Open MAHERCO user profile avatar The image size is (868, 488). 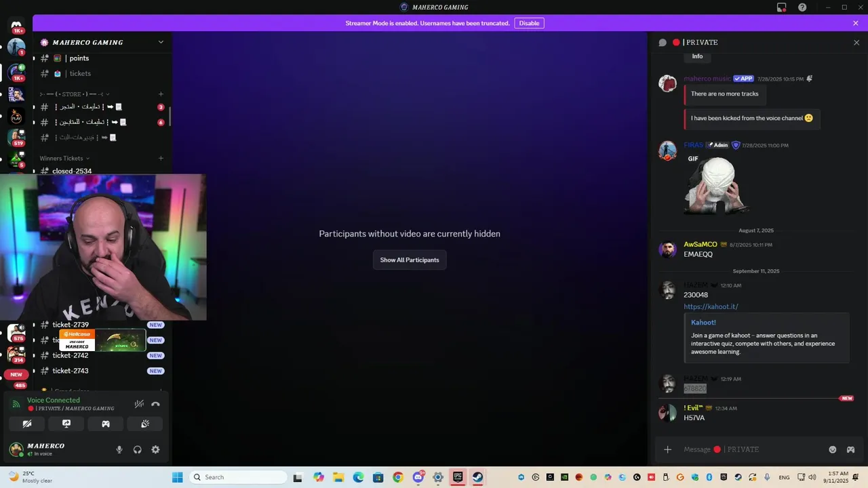pyautogui.click(x=16, y=449)
